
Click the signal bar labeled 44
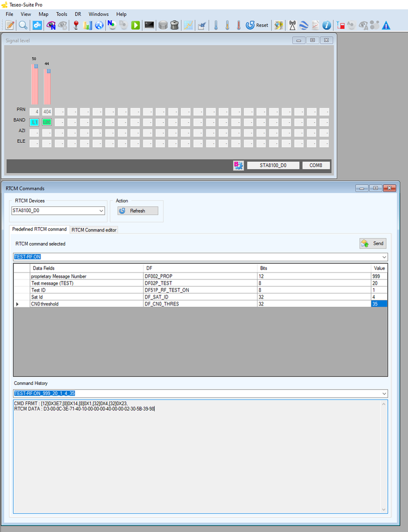tap(47, 86)
